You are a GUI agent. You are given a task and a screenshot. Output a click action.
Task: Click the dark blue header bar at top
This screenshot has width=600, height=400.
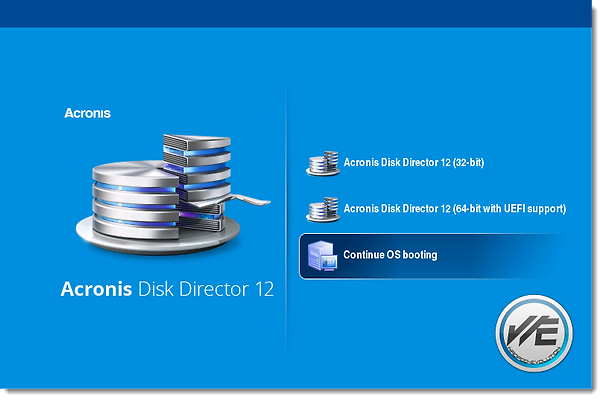pyautogui.click(x=300, y=14)
